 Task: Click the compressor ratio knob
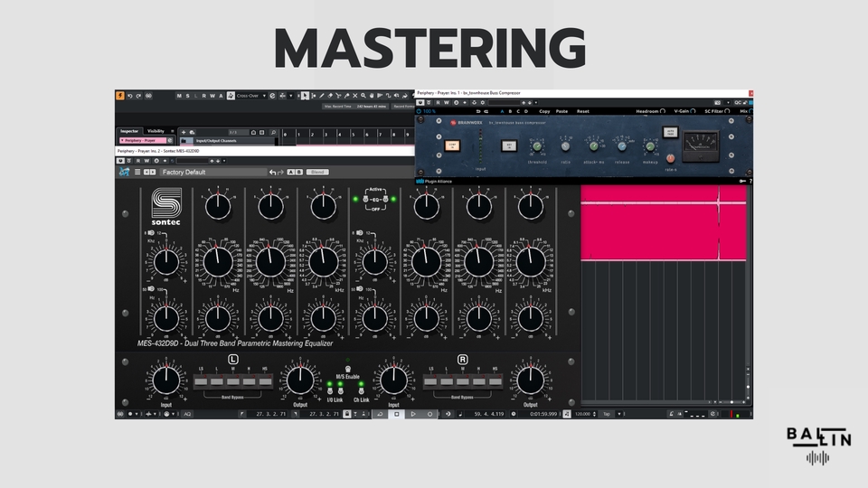565,146
